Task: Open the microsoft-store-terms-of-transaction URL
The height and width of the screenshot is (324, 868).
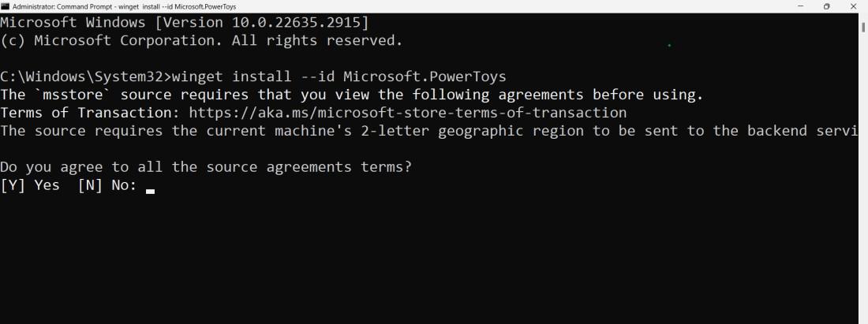Action: pos(408,113)
